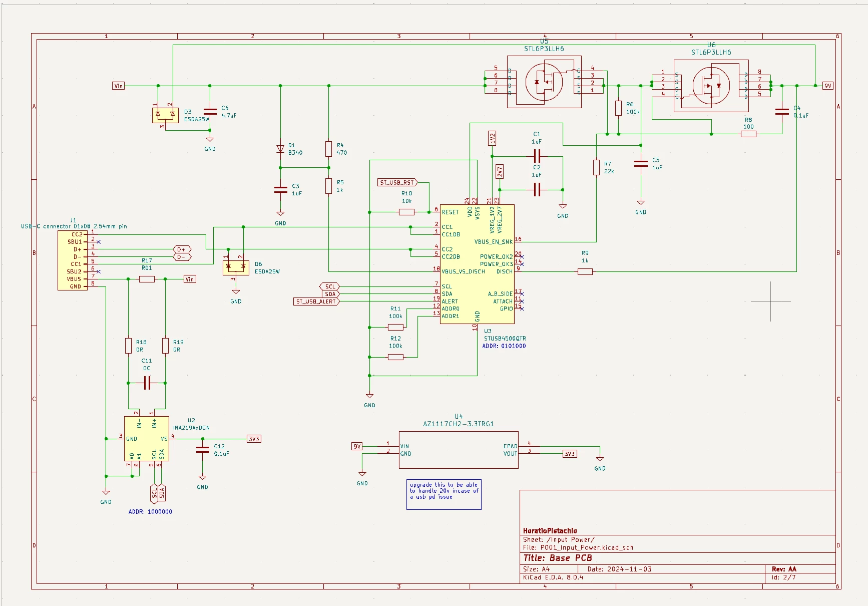
Task: Click the 'Sheet: /Input Power/' text
Action: [559, 539]
